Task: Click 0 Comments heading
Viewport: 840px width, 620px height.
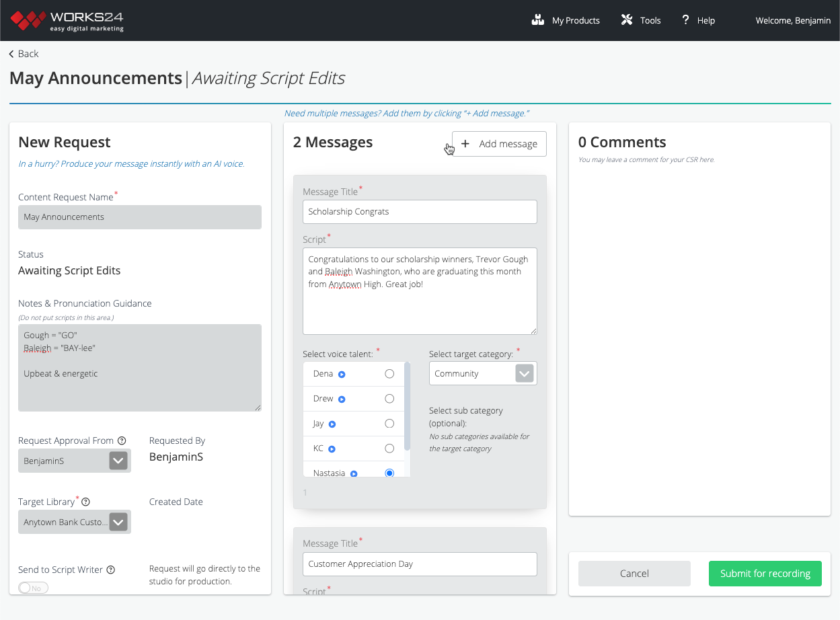Action: [x=622, y=143]
